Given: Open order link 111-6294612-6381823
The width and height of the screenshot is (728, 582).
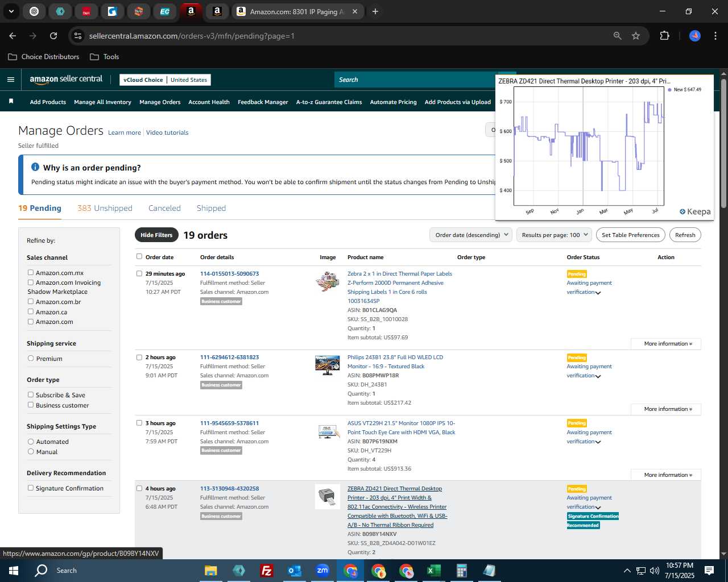Looking at the screenshot, I should [229, 357].
